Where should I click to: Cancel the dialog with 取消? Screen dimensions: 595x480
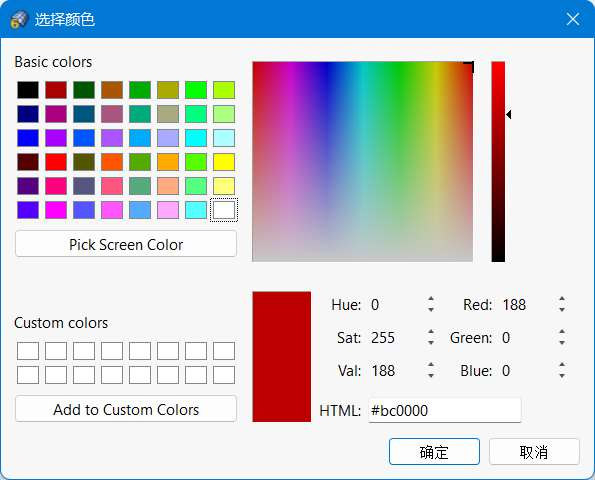pos(534,452)
